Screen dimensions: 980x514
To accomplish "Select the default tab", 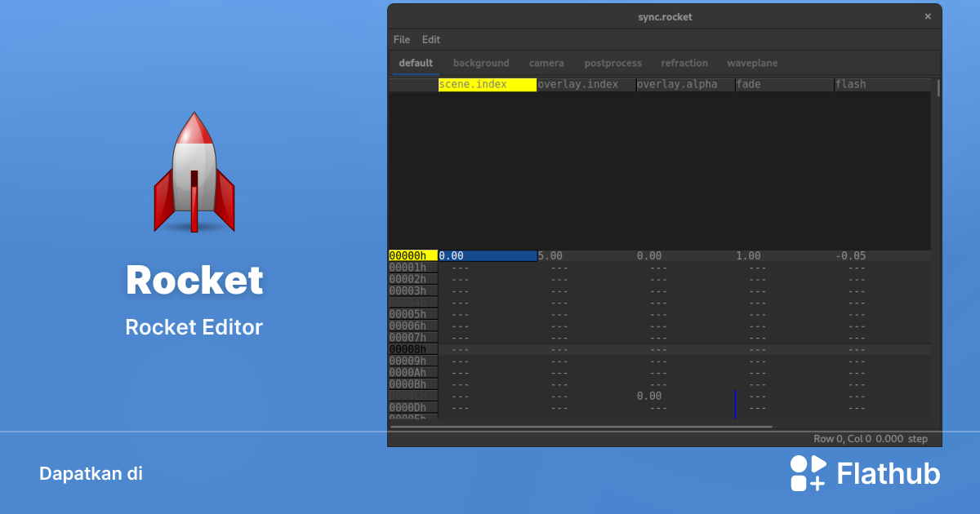I will coord(415,63).
